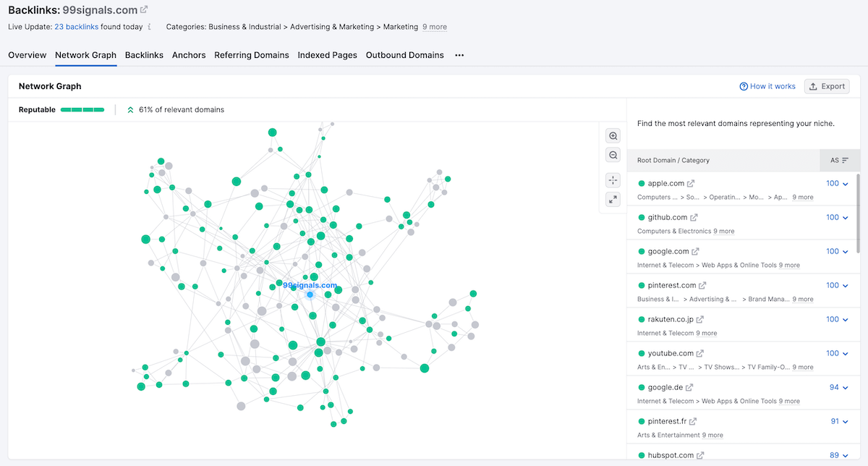Click the zoom in magnifier icon
The height and width of the screenshot is (466, 868).
coord(613,136)
